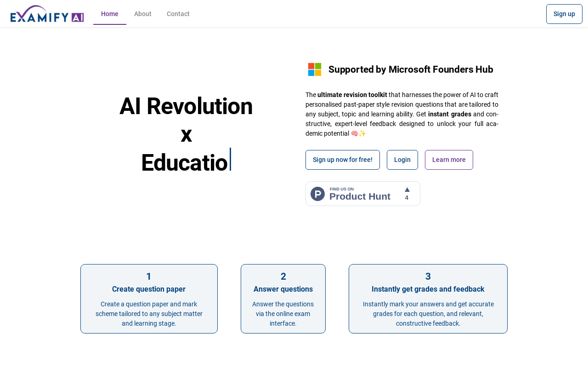Click the Product Hunt 'P' icon

317,194
